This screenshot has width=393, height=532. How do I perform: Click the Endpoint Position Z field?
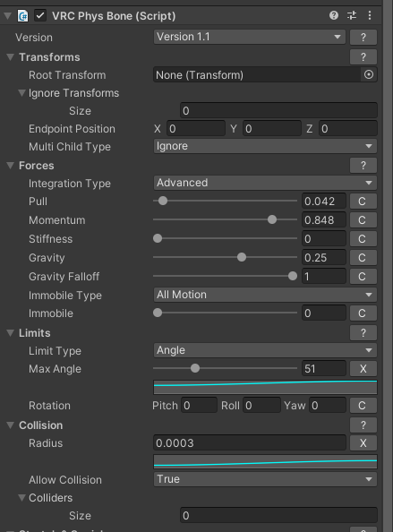tap(348, 129)
